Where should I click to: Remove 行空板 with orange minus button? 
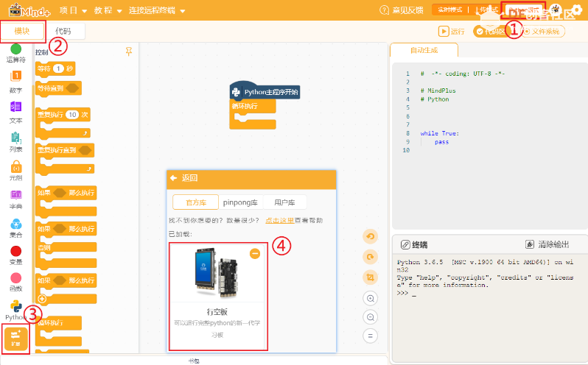point(255,253)
